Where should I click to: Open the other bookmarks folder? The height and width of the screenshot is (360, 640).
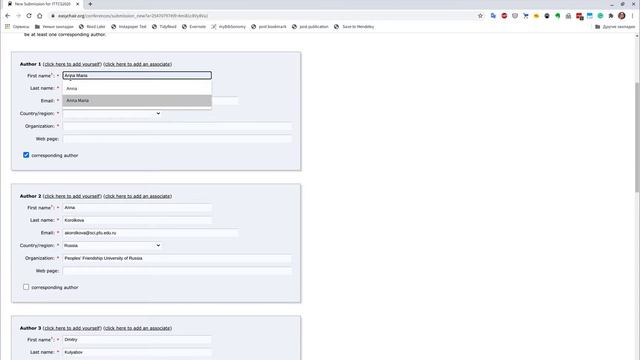[615, 27]
